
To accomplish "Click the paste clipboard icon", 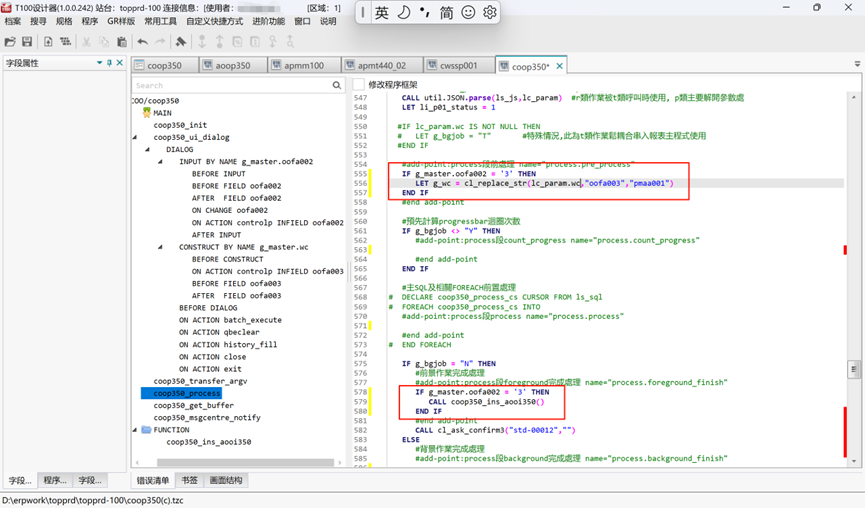I will click(122, 41).
